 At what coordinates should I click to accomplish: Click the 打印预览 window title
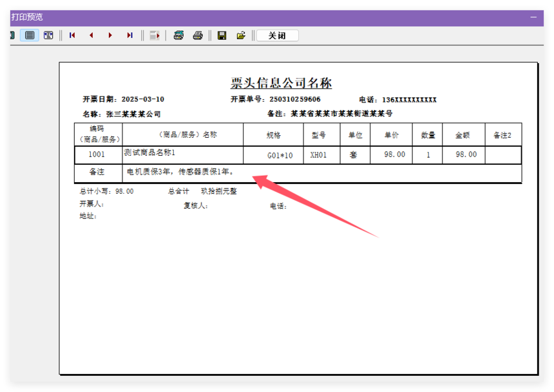(27, 17)
